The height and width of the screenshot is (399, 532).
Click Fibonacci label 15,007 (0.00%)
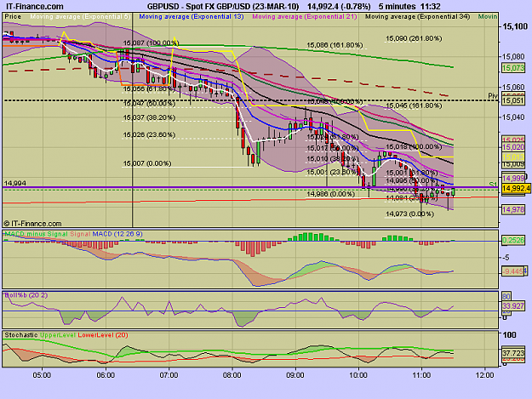pyautogui.click(x=147, y=163)
